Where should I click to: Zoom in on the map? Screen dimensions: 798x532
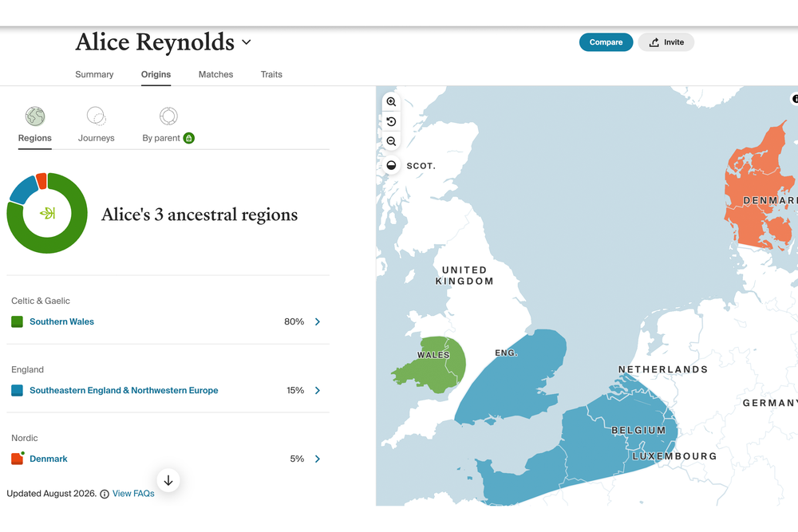(x=391, y=102)
